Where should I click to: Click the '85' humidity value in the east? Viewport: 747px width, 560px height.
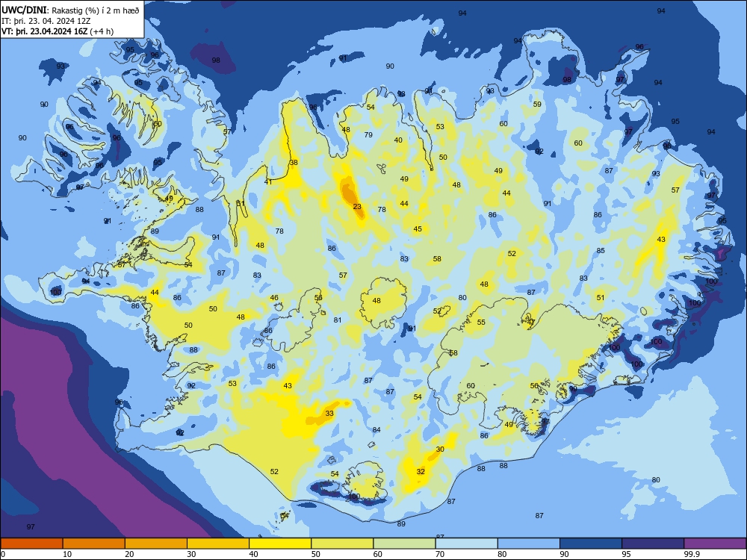(x=601, y=250)
